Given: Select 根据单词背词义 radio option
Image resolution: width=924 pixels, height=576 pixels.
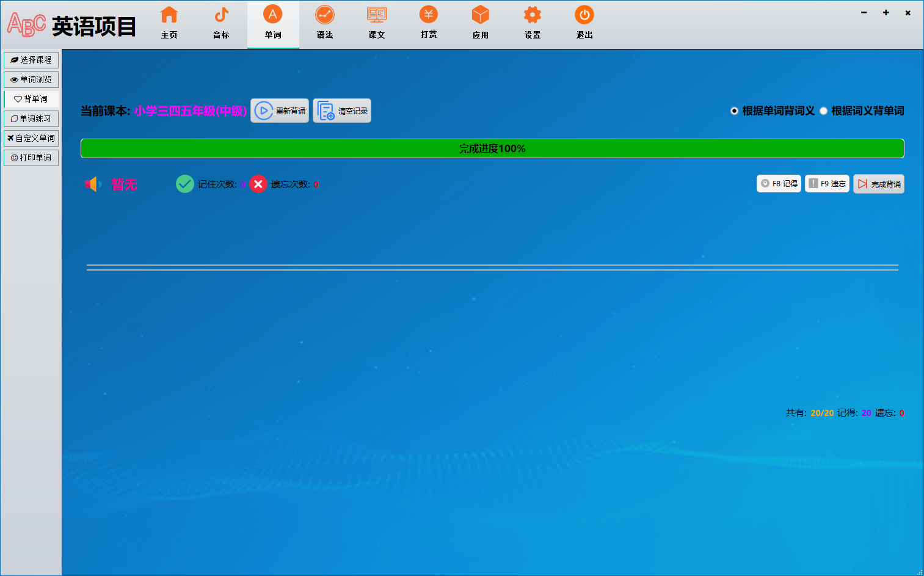Looking at the screenshot, I should pos(773,111).
